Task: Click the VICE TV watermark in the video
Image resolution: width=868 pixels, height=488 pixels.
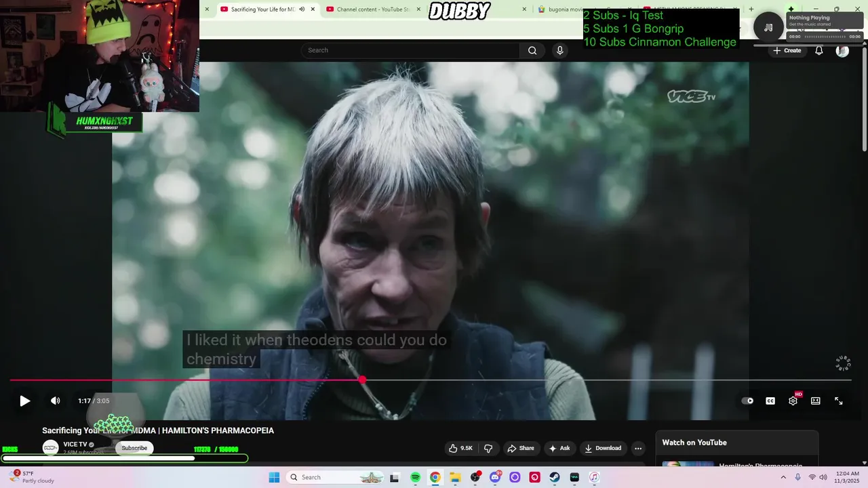Action: coord(691,96)
